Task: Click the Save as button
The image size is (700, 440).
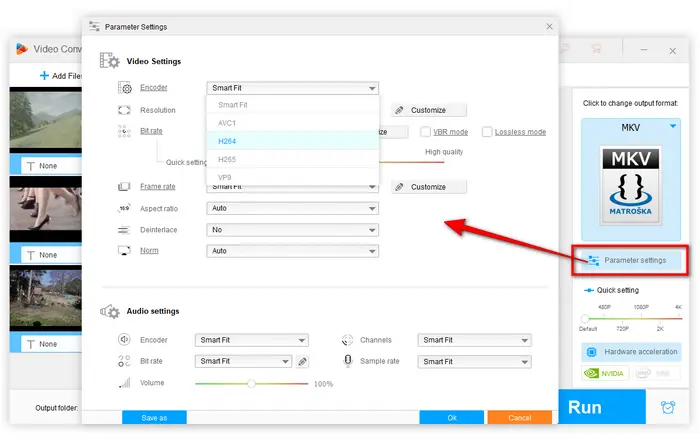Action: [154, 417]
